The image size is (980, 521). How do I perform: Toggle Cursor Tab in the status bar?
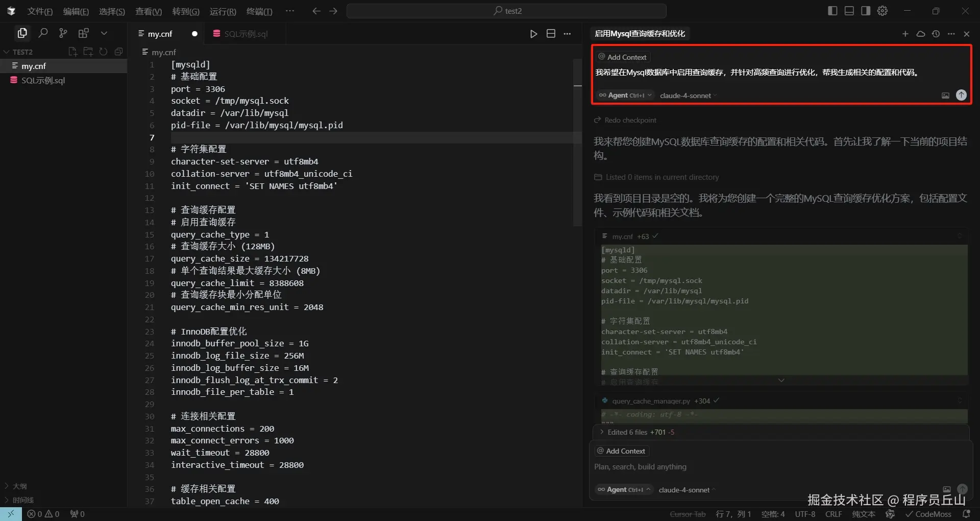[688, 514]
